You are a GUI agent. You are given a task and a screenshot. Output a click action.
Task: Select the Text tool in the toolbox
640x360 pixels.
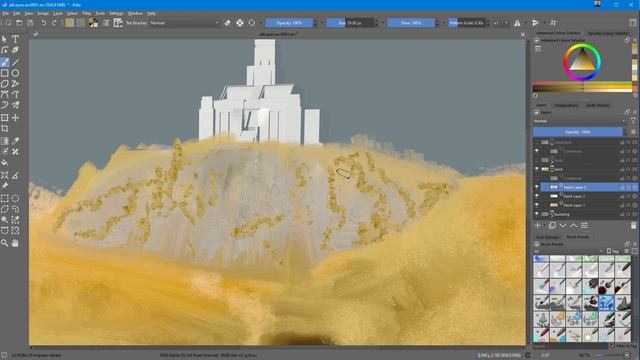(15, 39)
